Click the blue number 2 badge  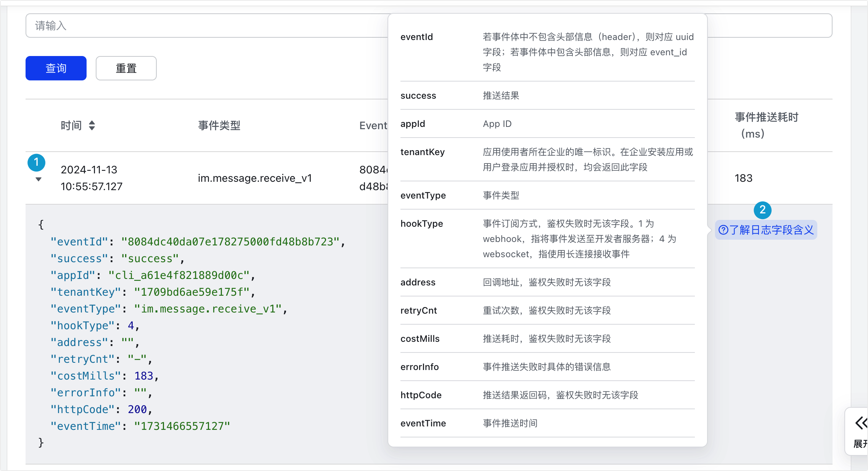[762, 210]
